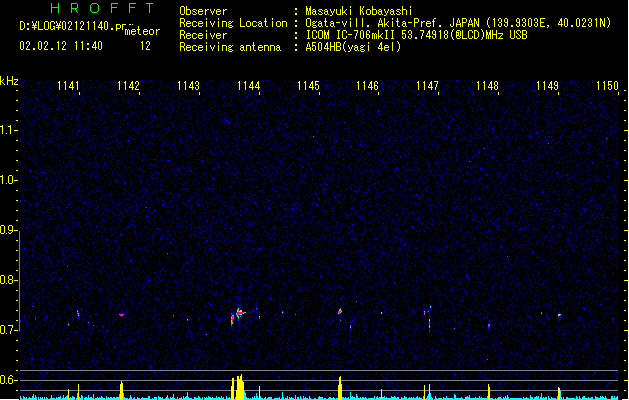This screenshot has width=629, height=400.
Task: Click the 1.1 frequency axis label
Action: point(8,130)
